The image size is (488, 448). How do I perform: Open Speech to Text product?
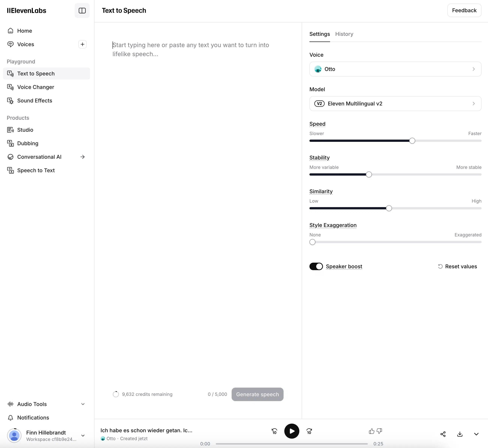[46, 170]
